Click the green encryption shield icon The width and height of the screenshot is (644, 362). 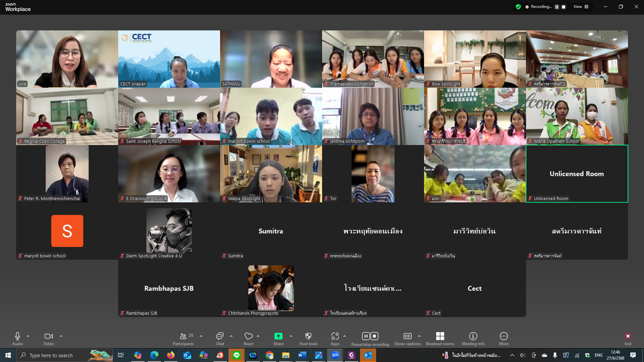pos(518,7)
